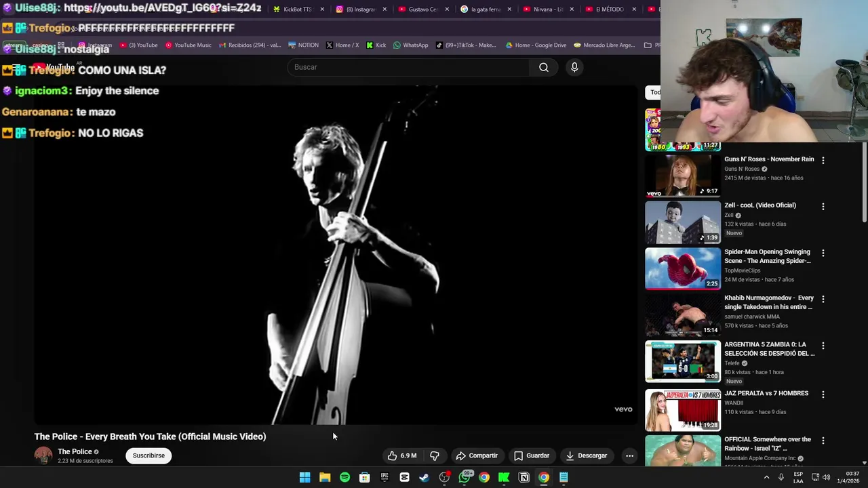
Task: Open Zell - cooL video thumbnail
Action: tap(682, 222)
